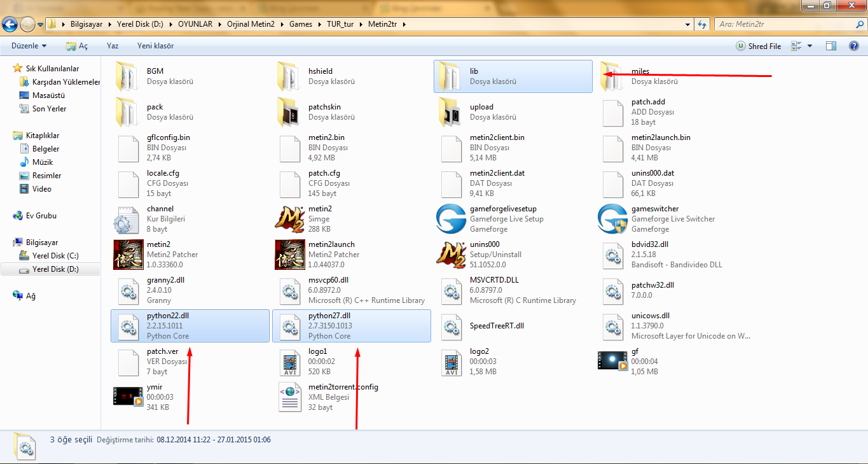Screen dimensions: 868x464
Task: Select the metin2torrent.config XML icon
Action: pos(290,397)
